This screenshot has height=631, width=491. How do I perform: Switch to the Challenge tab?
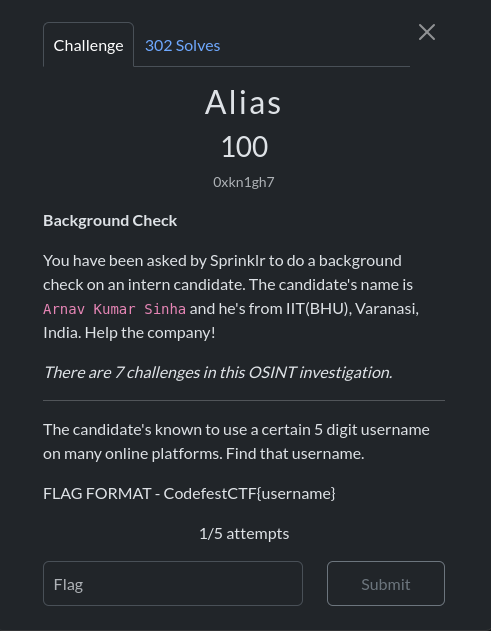pos(89,45)
